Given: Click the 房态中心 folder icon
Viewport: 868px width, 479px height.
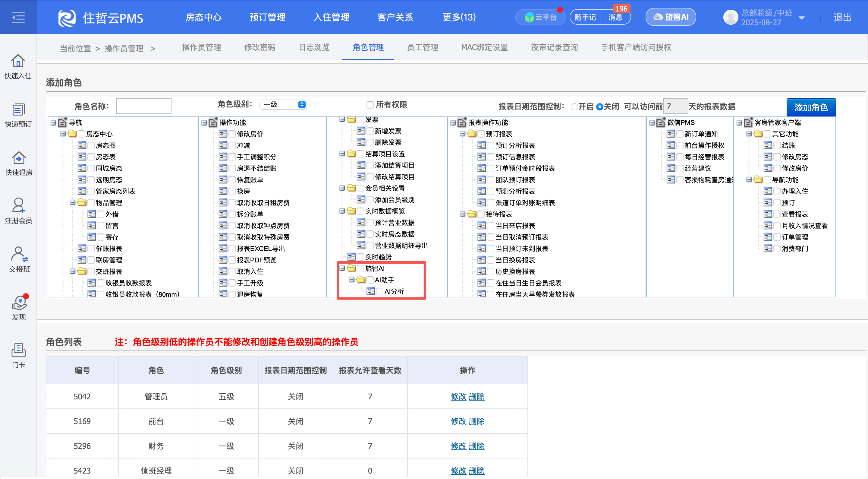Looking at the screenshot, I should click(72, 134).
